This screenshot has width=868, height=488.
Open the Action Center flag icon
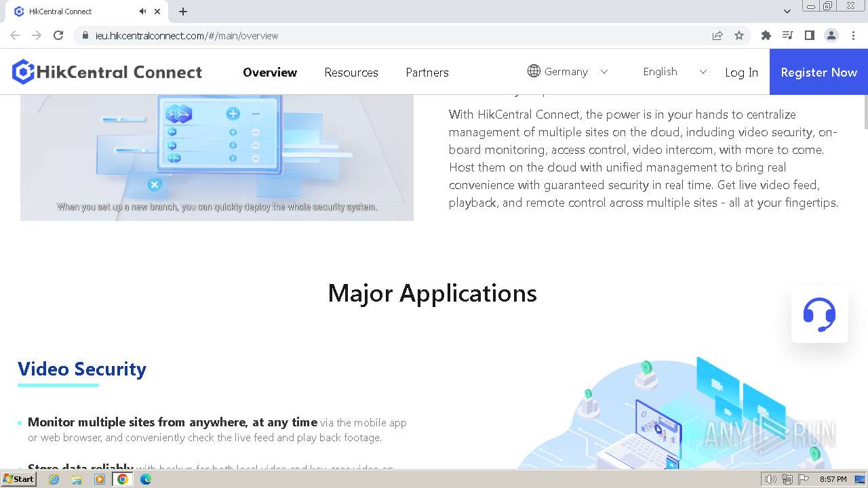tap(804, 479)
